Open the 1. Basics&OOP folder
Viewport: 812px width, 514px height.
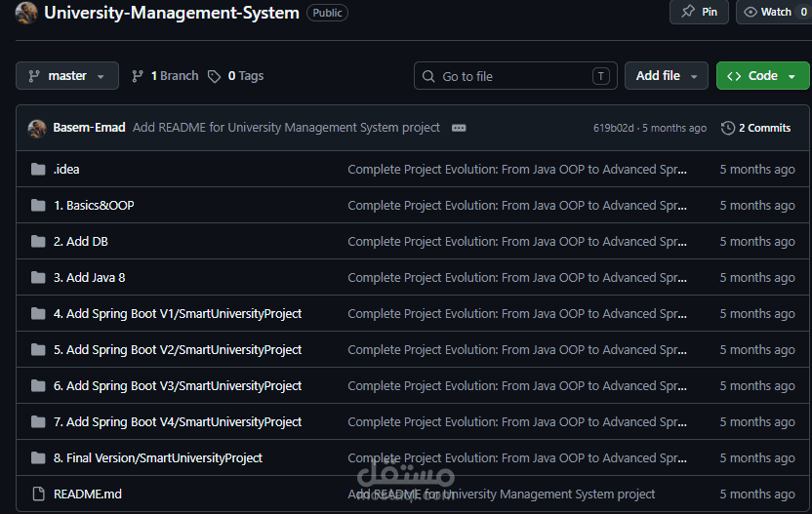pos(94,206)
